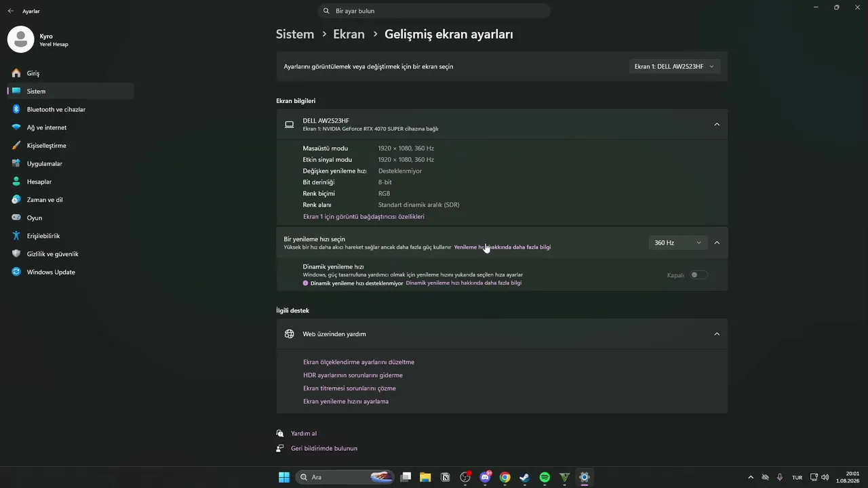Viewport: 868px width, 488px height.
Task: Open Bluetooth ve cihazlar settings
Action: pyautogui.click(x=71, y=109)
